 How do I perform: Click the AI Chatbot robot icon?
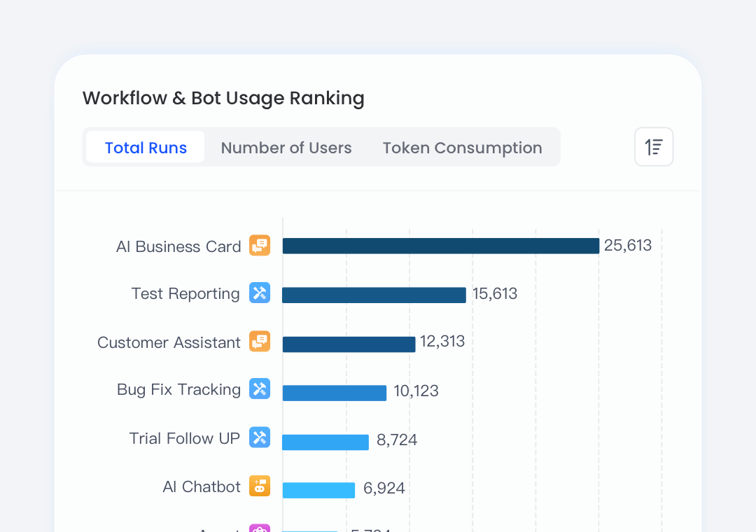(x=260, y=486)
